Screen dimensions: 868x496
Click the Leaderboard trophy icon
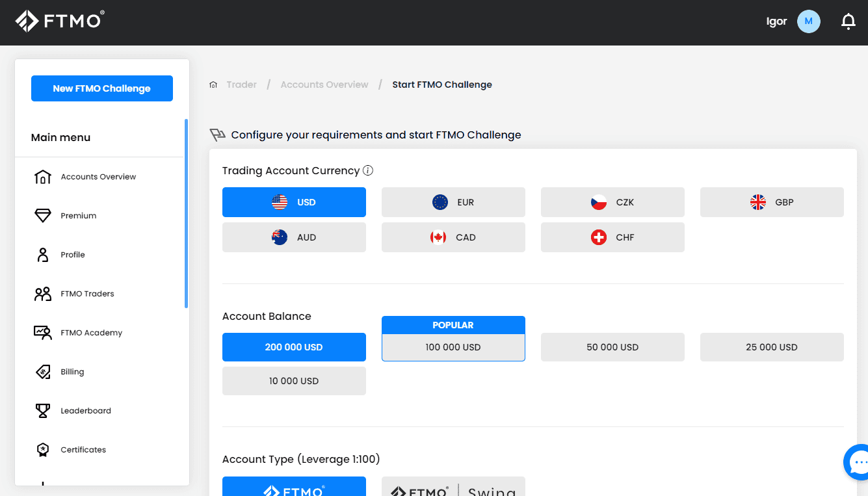tap(43, 411)
